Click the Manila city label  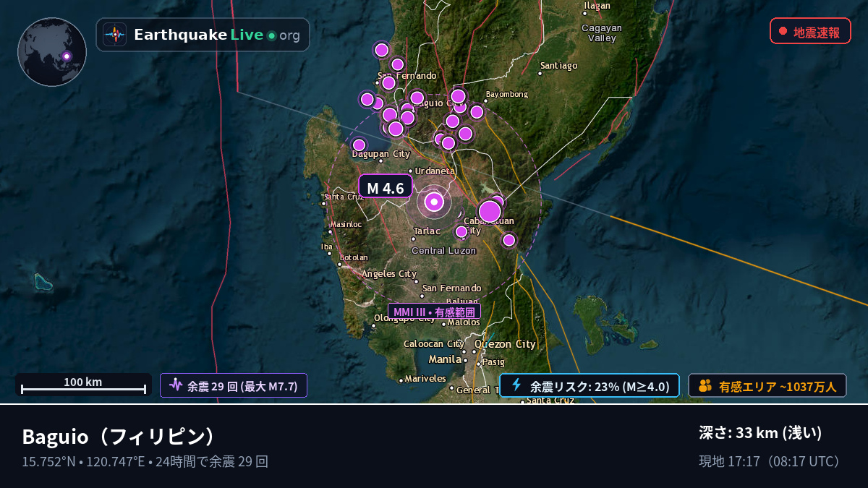[445, 359]
